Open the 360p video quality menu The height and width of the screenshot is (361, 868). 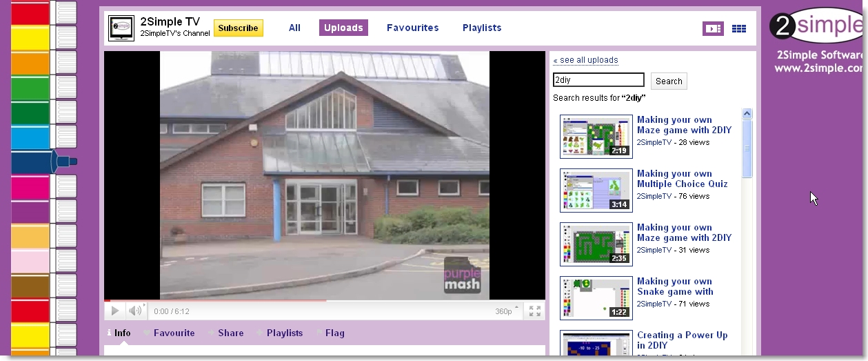[507, 311]
